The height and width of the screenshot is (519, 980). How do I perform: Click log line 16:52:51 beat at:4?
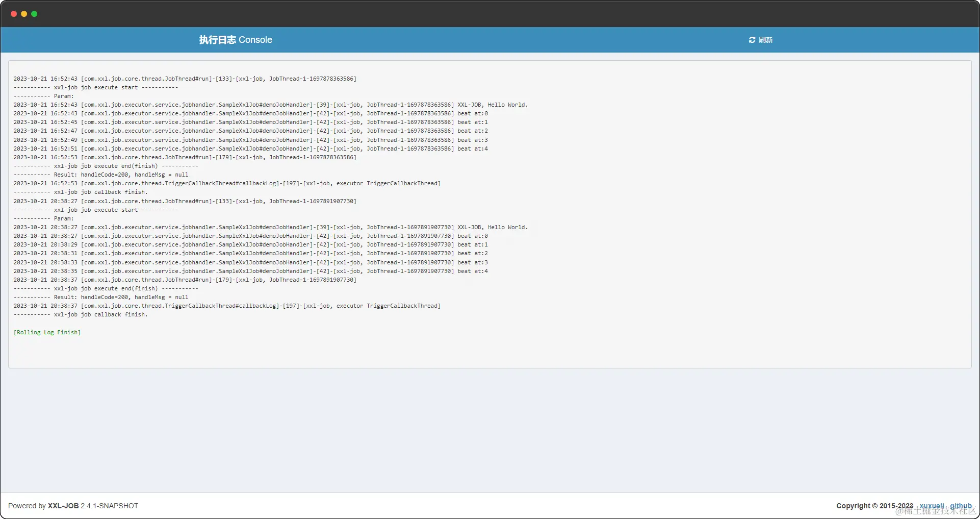click(x=250, y=149)
